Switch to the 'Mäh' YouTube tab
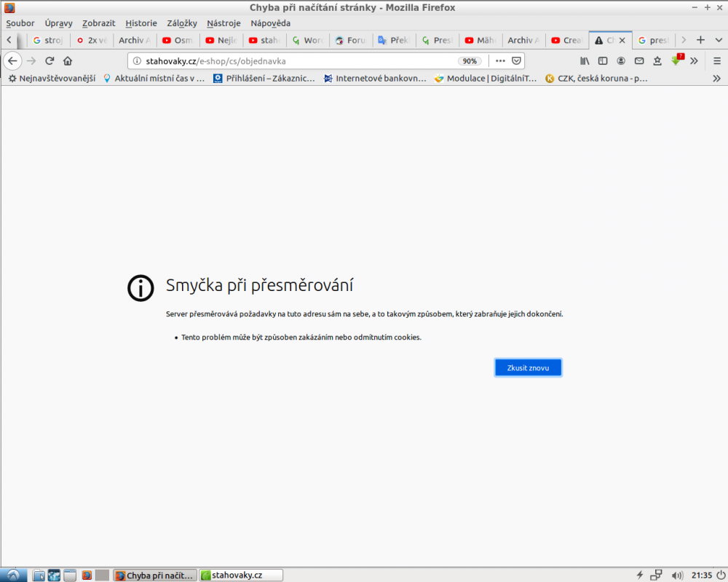 (x=480, y=41)
